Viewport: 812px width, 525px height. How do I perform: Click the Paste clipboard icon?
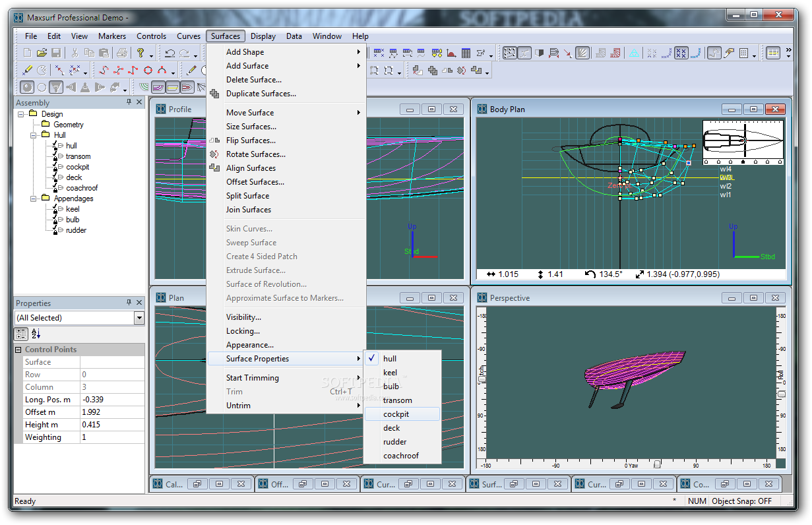point(104,53)
